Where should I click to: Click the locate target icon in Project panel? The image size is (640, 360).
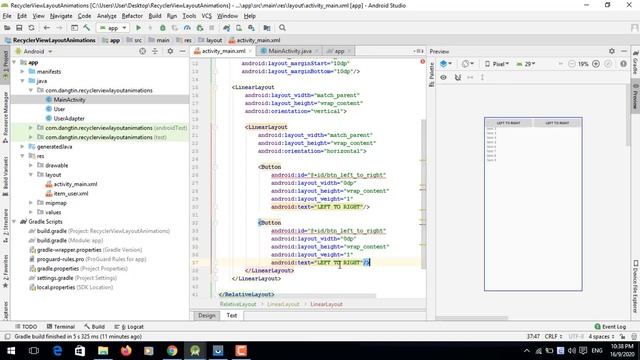[x=142, y=51]
